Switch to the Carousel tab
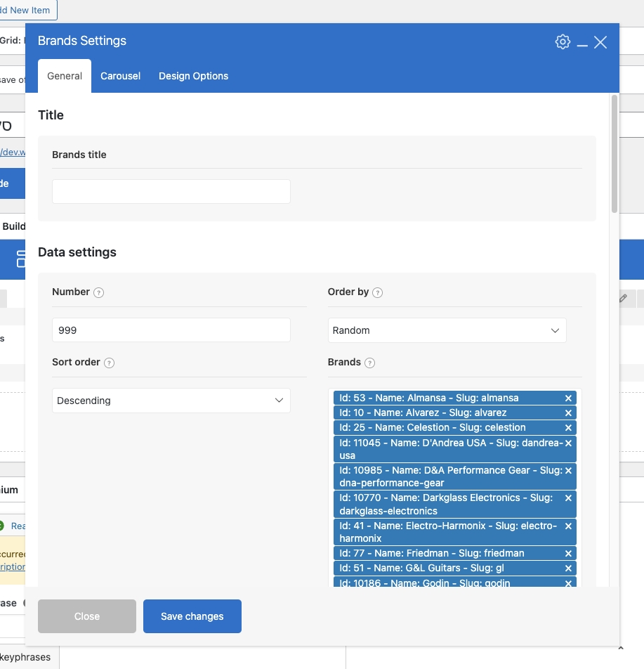644x669 pixels. pyautogui.click(x=120, y=76)
